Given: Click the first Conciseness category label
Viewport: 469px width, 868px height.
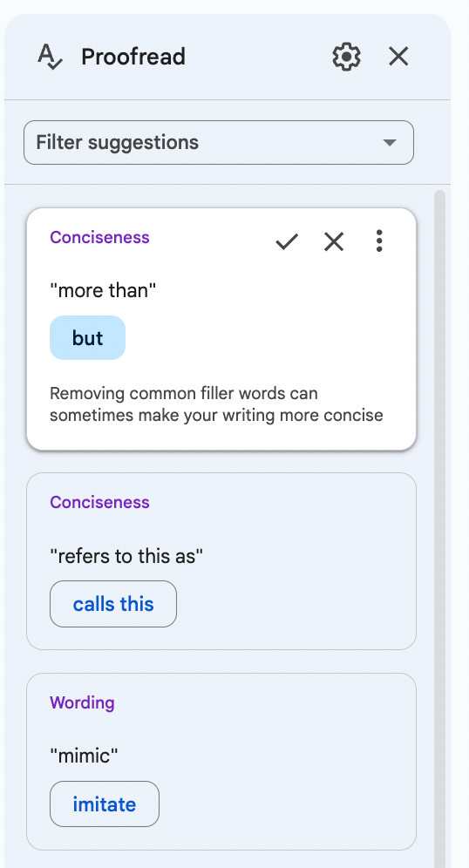Looking at the screenshot, I should pyautogui.click(x=99, y=238).
